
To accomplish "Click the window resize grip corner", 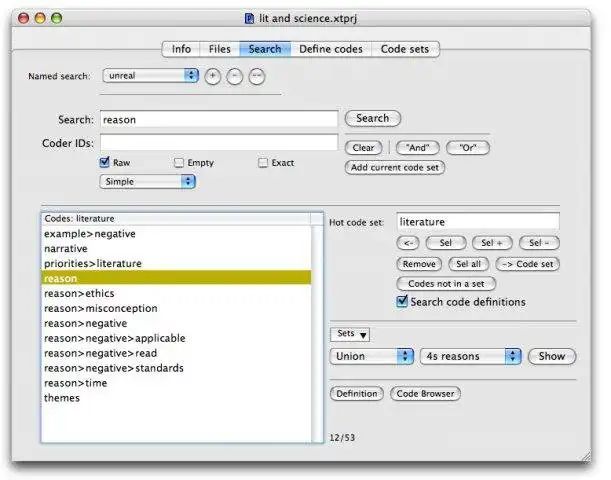I will click(586, 456).
